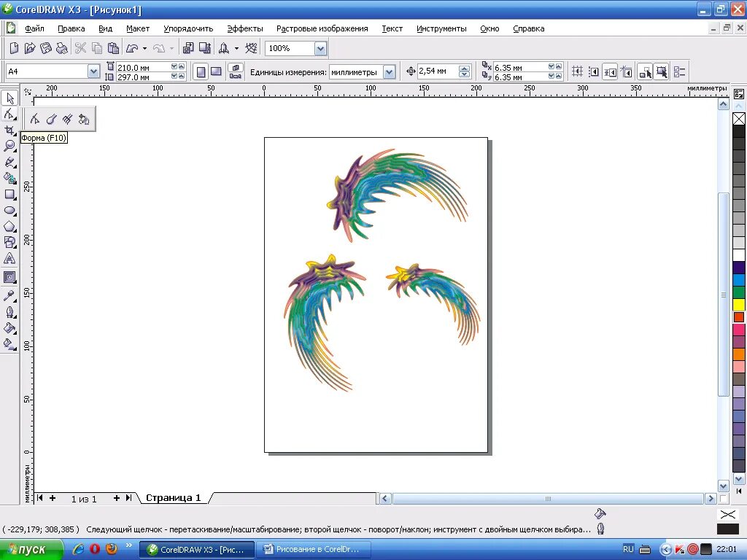Select the Pick (arrow) tool
The image size is (747, 560).
coord(9,98)
